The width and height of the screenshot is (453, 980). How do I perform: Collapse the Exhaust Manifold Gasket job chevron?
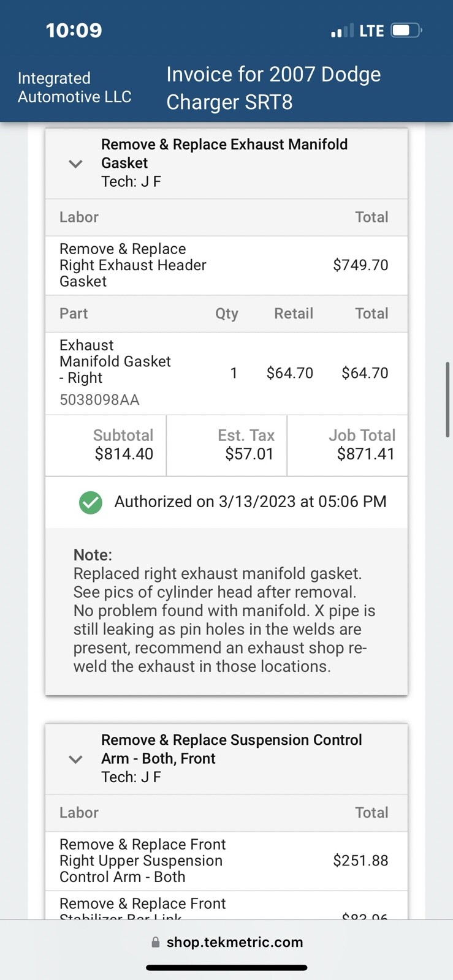(75, 164)
